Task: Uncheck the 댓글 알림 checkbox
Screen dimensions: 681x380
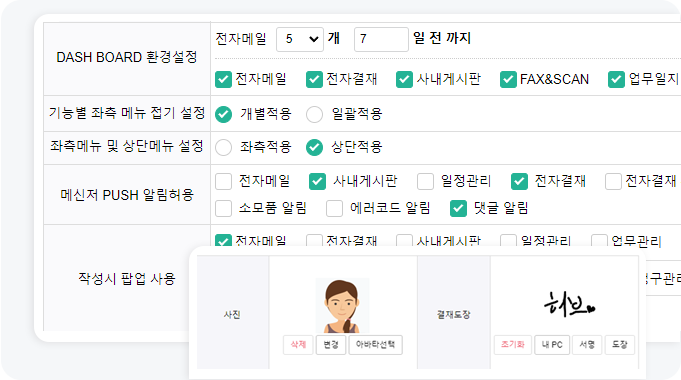Action: tap(458, 208)
